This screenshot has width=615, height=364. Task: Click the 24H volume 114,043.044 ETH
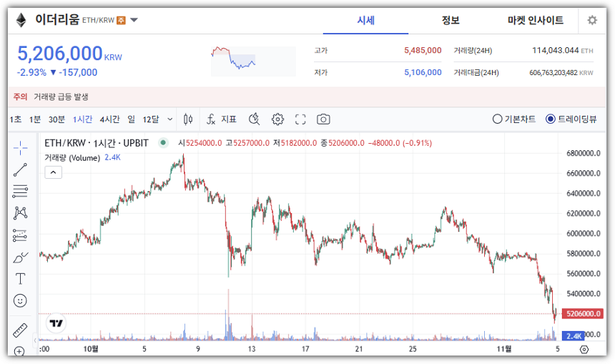coord(563,50)
